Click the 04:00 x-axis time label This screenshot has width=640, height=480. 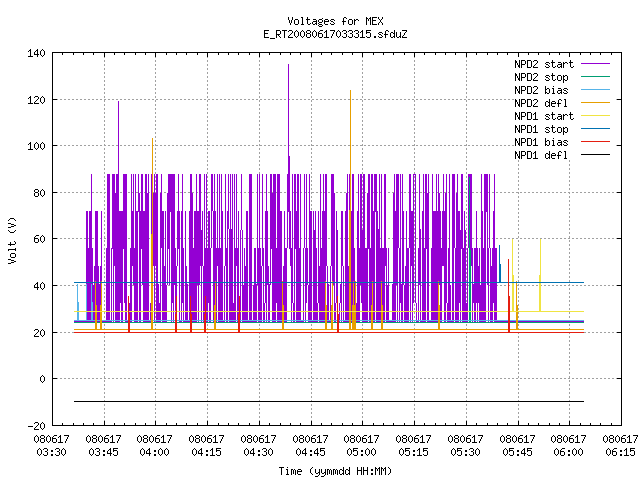pos(154,452)
